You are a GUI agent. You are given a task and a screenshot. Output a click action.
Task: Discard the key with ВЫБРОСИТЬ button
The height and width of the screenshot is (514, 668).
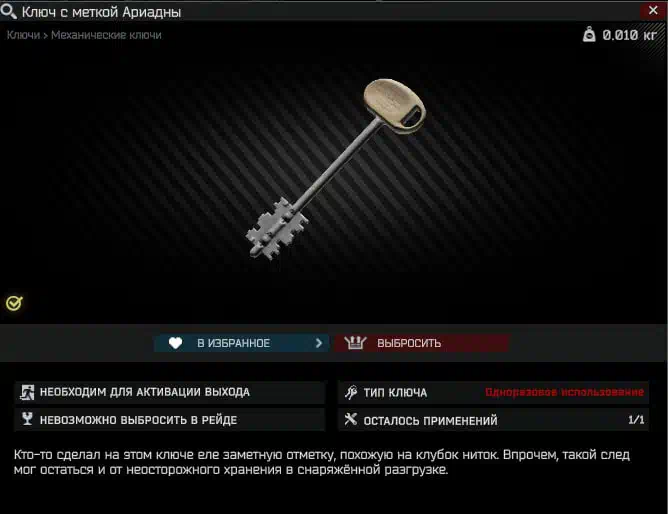(422, 343)
